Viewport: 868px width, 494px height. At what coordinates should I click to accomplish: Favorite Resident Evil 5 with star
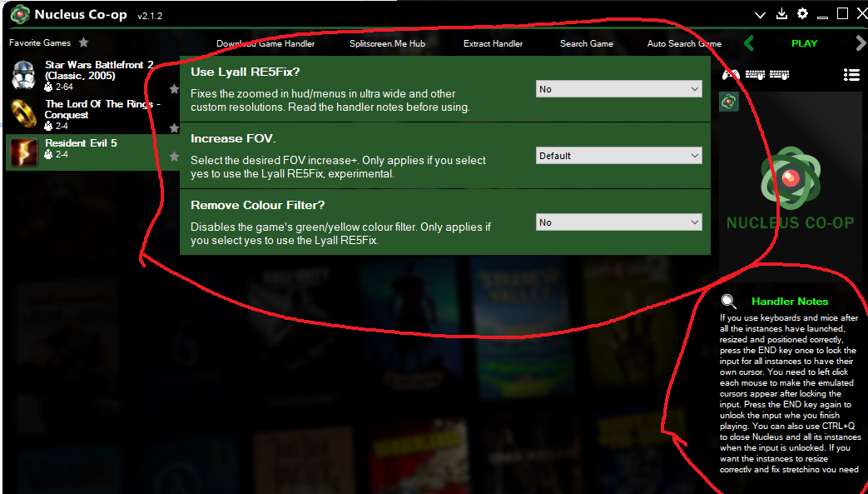(x=174, y=157)
